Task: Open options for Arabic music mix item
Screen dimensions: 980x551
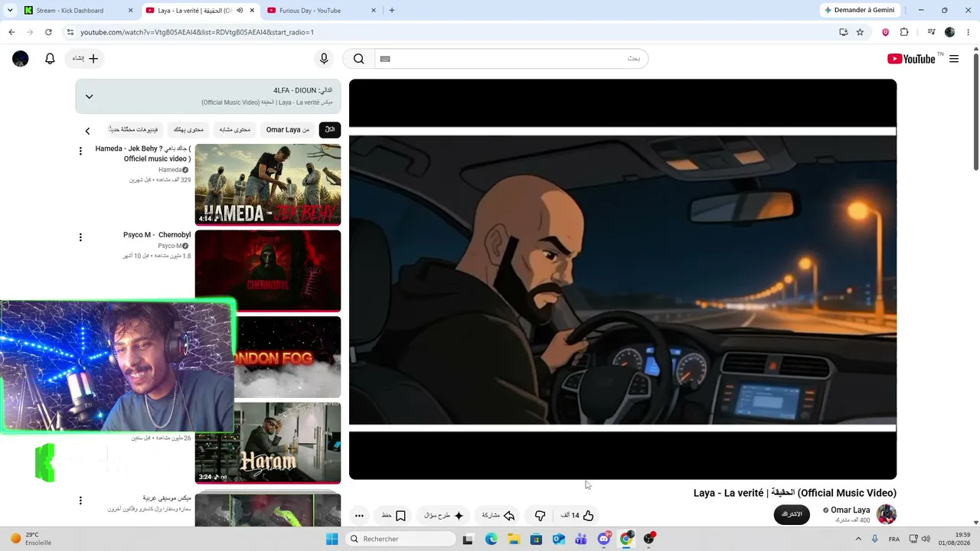Action: tap(80, 500)
